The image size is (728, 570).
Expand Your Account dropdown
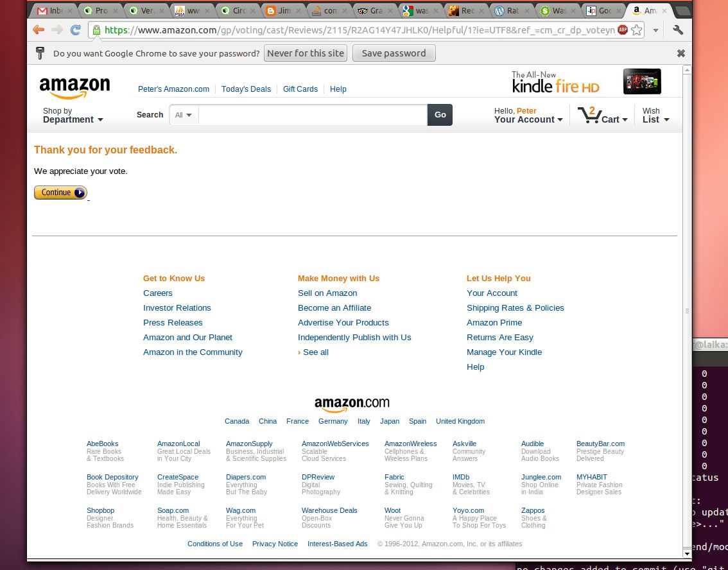(x=528, y=115)
